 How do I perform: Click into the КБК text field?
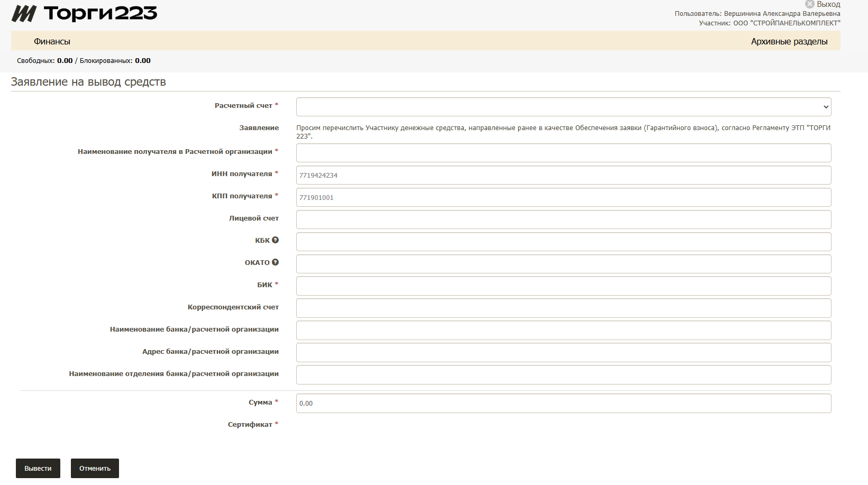[x=563, y=242]
